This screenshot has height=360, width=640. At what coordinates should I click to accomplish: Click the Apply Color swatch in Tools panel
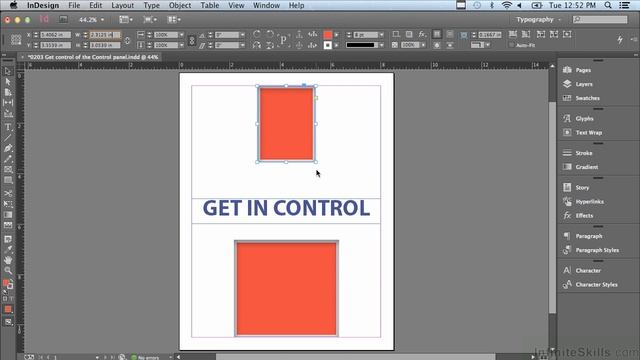pos(8,309)
